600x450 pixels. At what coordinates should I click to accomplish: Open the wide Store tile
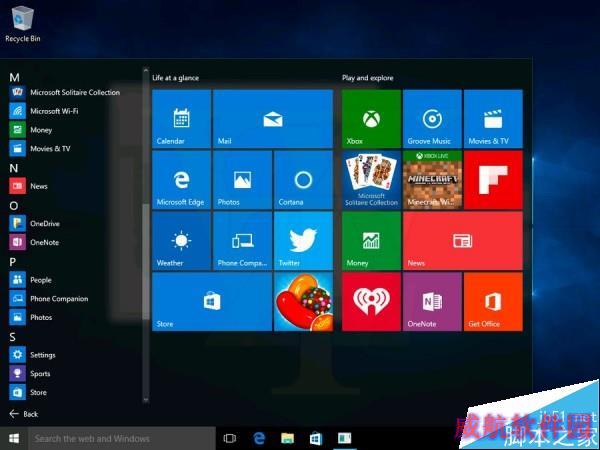pyautogui.click(x=212, y=302)
